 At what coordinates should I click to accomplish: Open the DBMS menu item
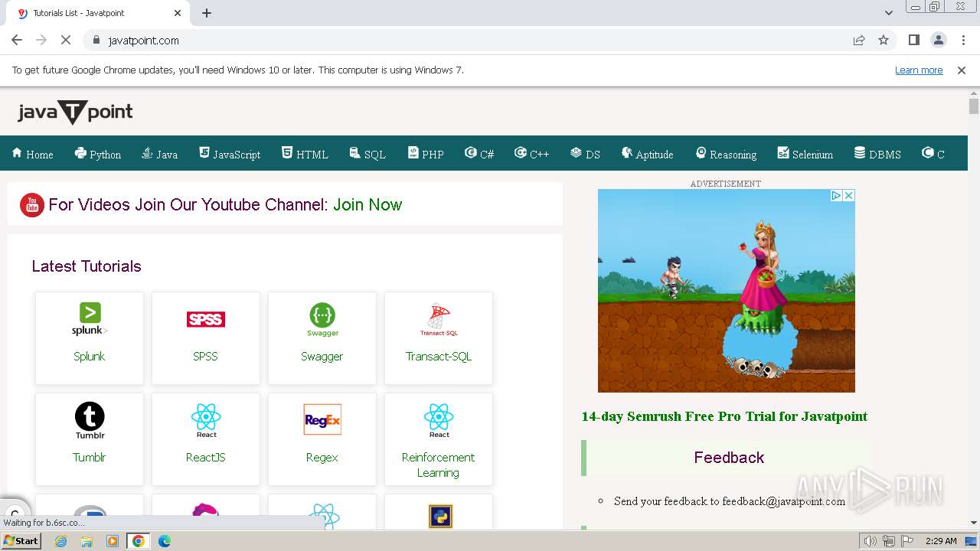(877, 154)
